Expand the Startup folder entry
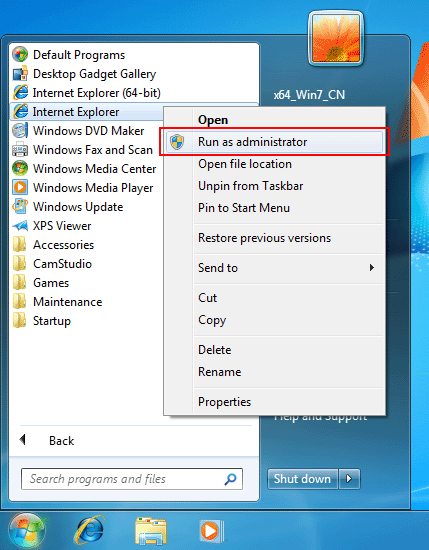This screenshot has height=550, width=429. click(52, 321)
